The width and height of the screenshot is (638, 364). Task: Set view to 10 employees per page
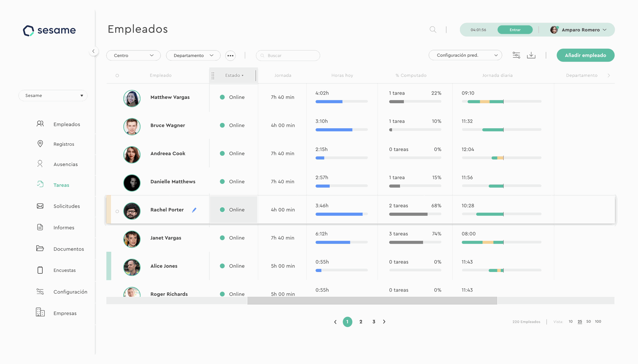(x=571, y=321)
